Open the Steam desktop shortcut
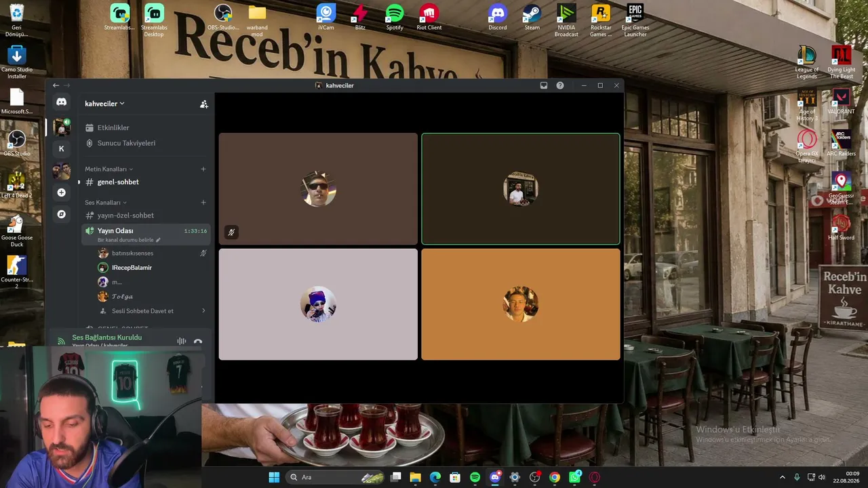868x488 pixels. click(532, 18)
